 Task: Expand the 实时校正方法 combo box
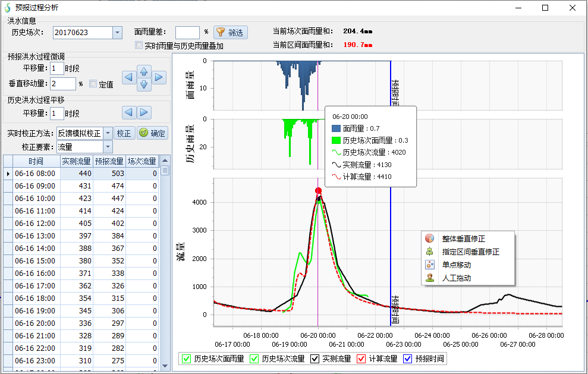108,133
